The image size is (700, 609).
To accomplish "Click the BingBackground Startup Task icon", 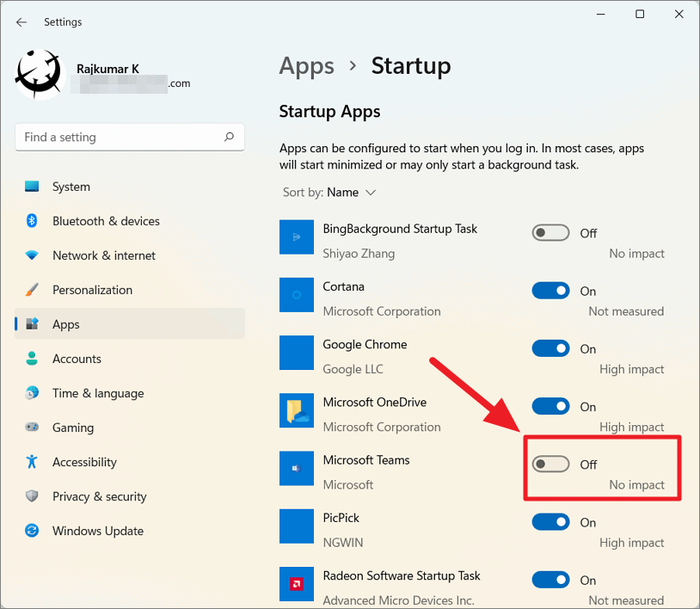I will [297, 237].
